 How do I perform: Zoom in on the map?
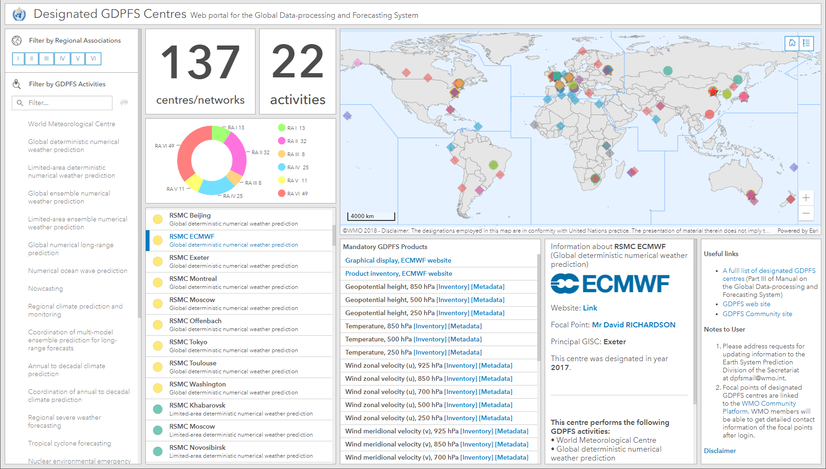(x=806, y=198)
